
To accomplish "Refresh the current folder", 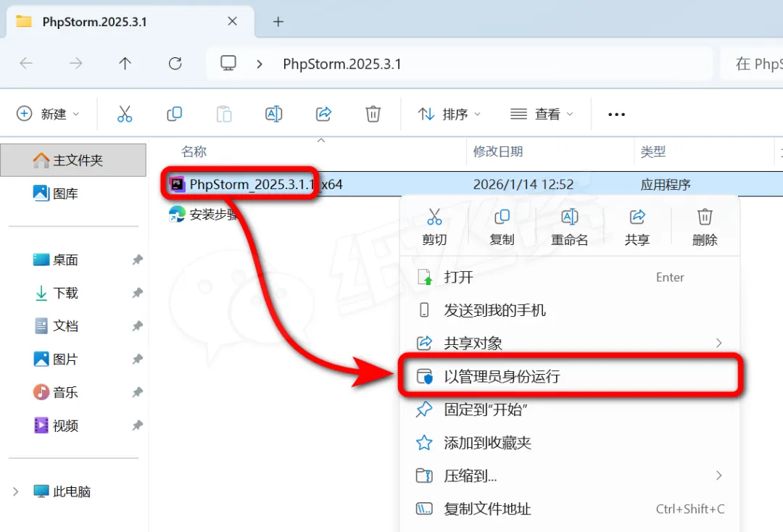I will click(175, 63).
